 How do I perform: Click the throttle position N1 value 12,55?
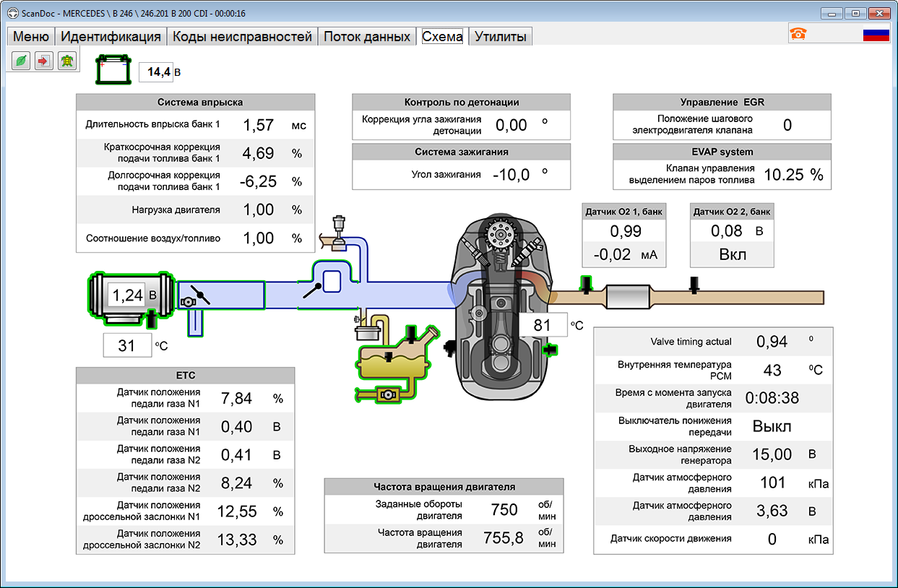coord(237,511)
